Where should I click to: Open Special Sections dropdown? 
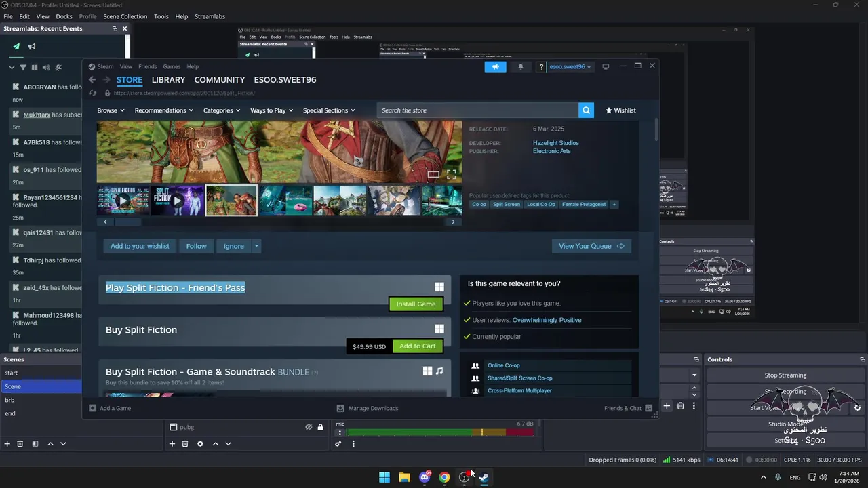pos(329,110)
